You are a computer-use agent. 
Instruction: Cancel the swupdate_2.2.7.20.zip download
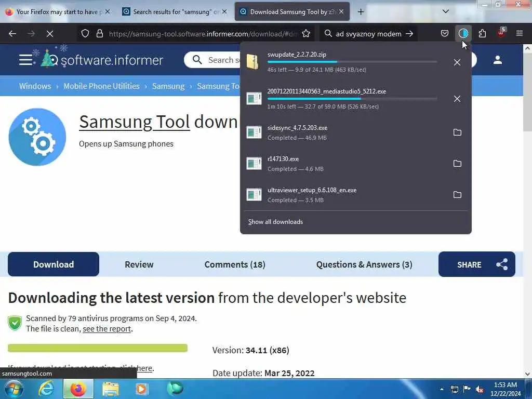[x=457, y=62]
